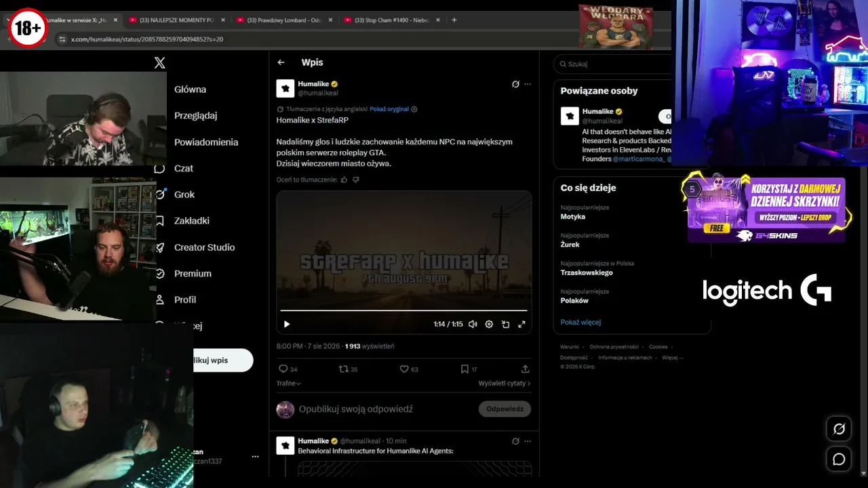Image resolution: width=868 pixels, height=488 pixels.
Task: Open Główna in the sidebar
Action: (x=190, y=89)
